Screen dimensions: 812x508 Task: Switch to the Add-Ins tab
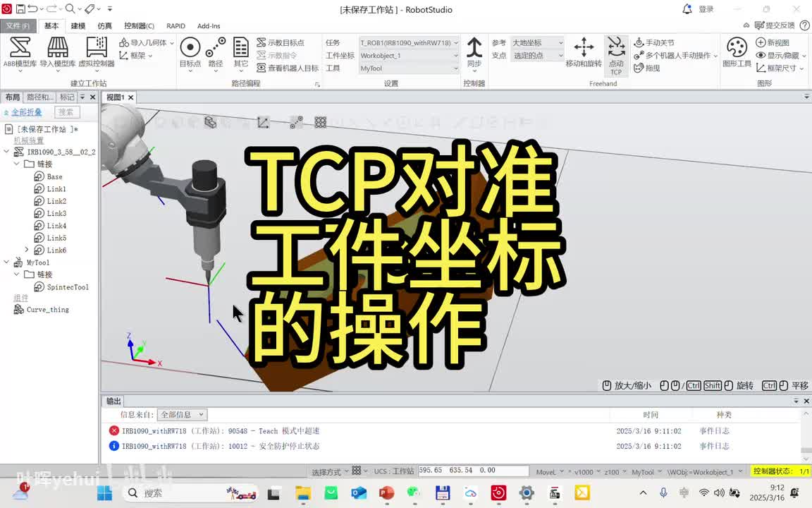tap(209, 26)
